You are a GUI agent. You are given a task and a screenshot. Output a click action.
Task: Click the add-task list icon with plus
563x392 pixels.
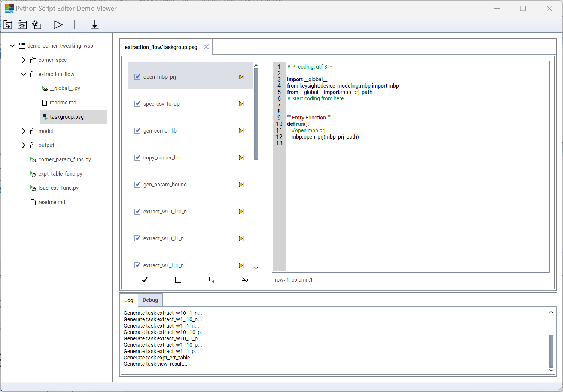tap(211, 280)
